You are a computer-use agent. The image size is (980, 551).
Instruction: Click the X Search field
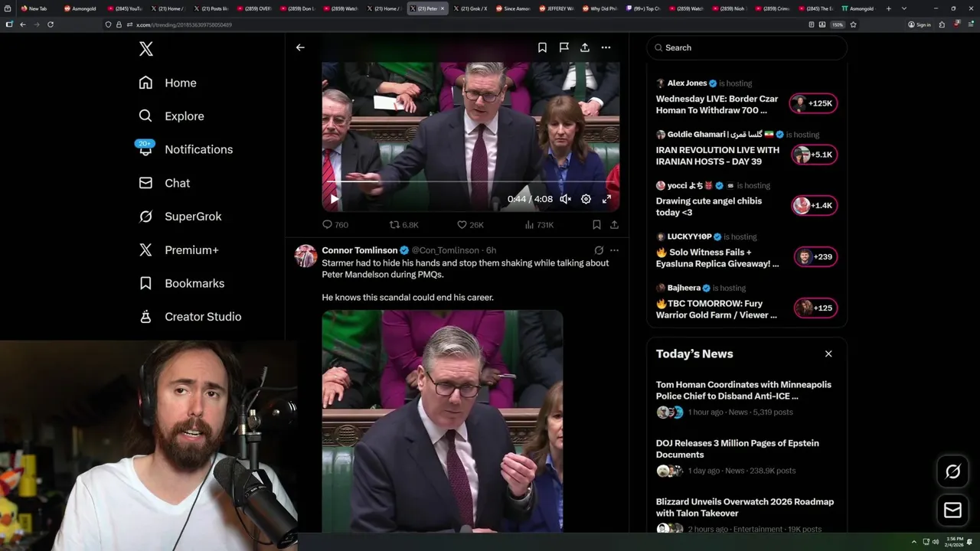(x=746, y=47)
